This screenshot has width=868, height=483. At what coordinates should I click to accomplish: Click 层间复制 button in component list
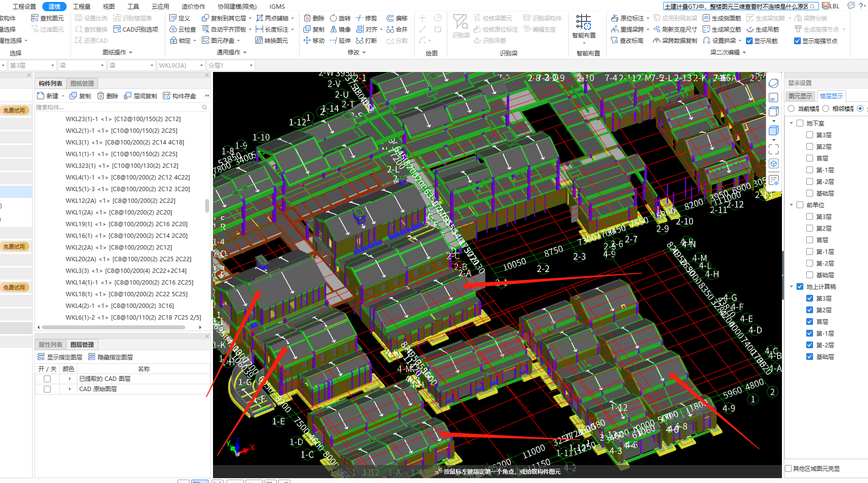(x=141, y=96)
